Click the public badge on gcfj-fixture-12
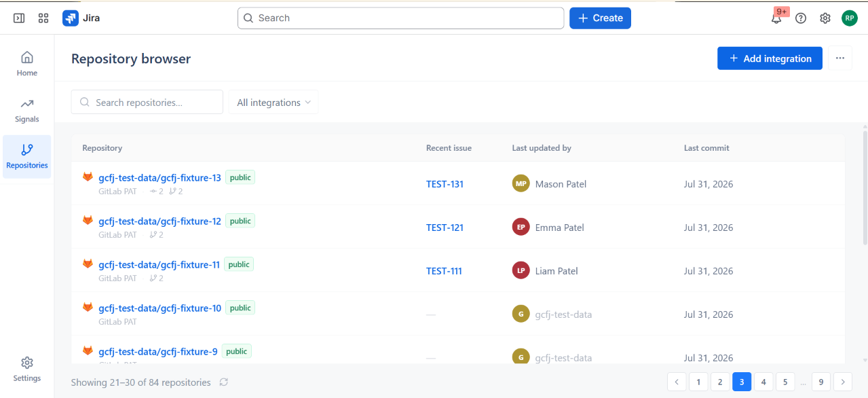 240,221
